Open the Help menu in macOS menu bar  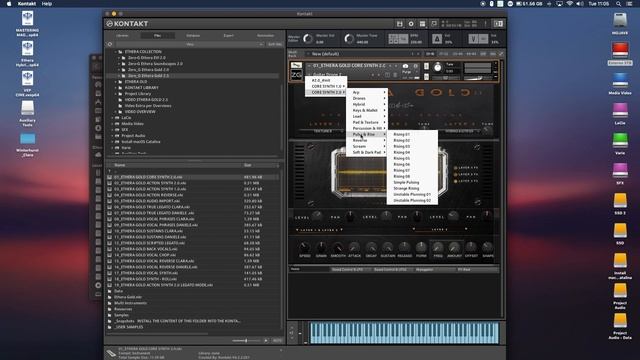tap(47, 4)
